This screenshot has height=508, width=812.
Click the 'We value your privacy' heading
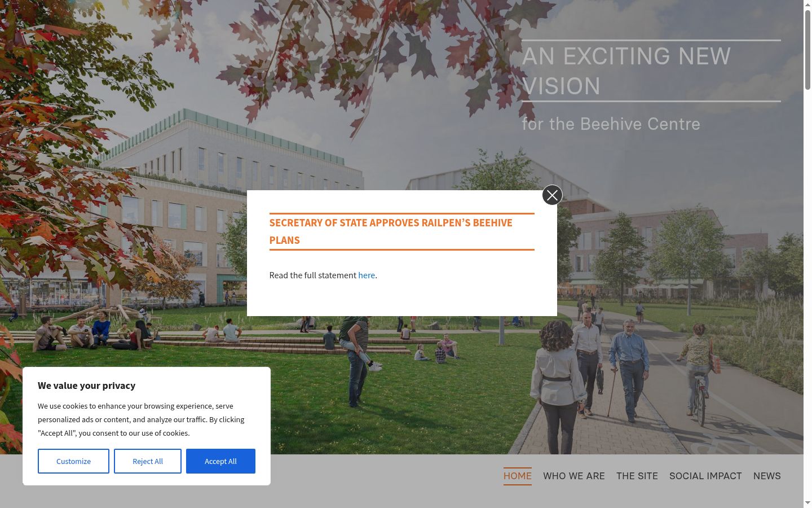pos(87,386)
